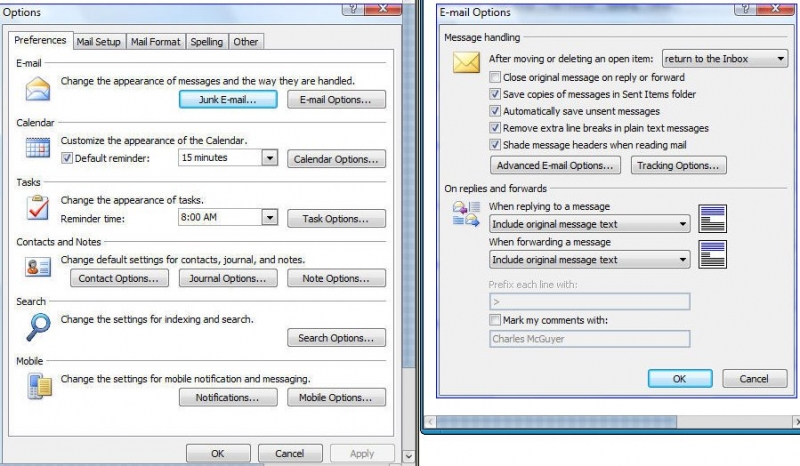Switch to the Other tab

pyautogui.click(x=246, y=42)
